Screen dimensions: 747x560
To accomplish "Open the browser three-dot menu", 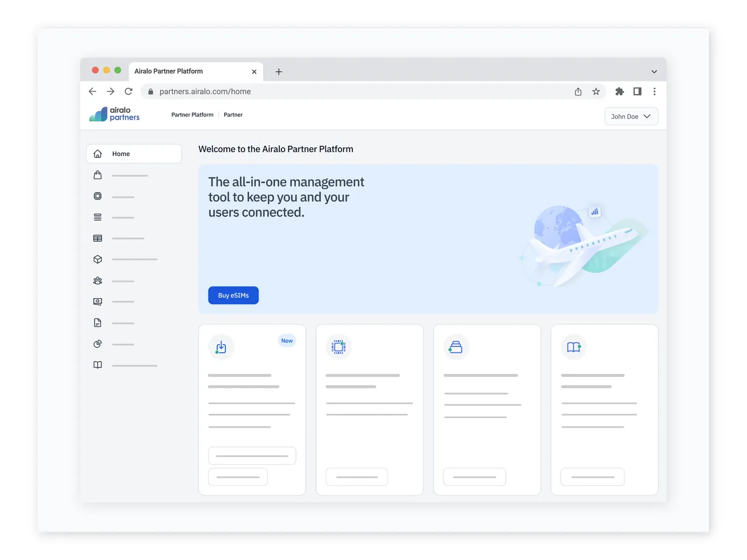I will pyautogui.click(x=654, y=92).
